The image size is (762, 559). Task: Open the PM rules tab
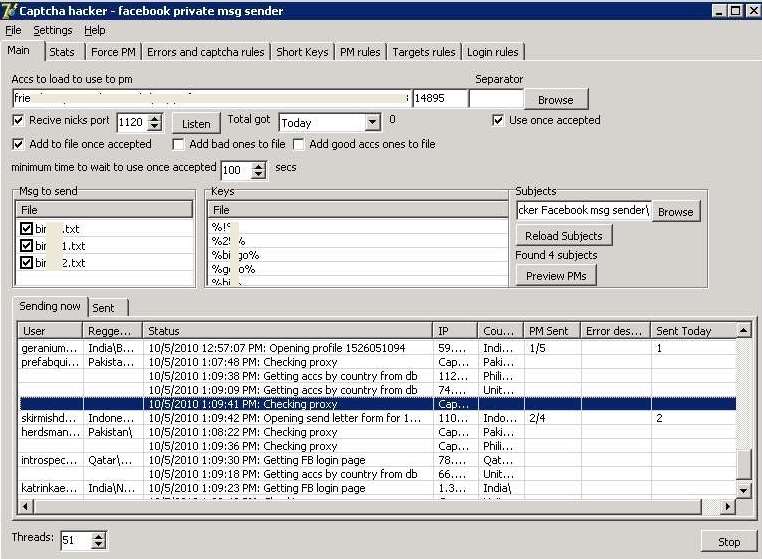(360, 52)
